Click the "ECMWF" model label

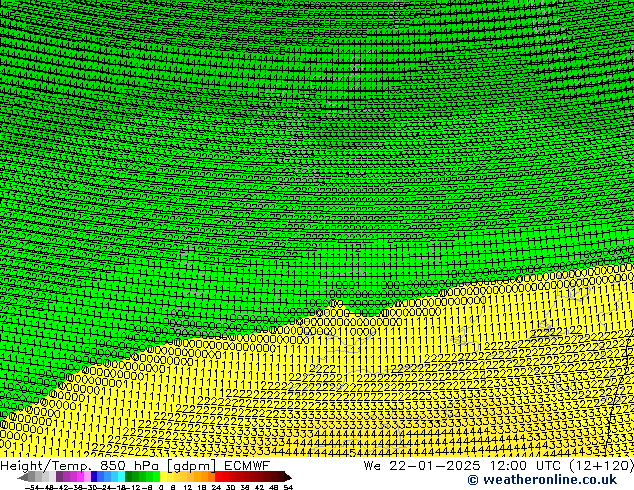[246, 466]
